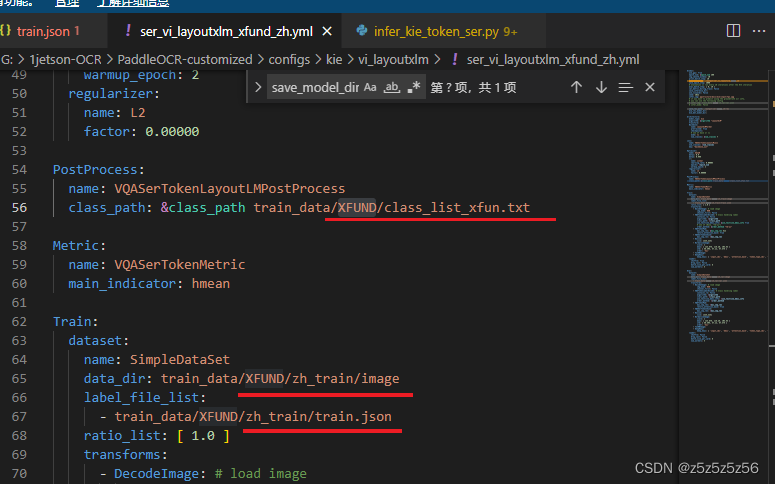The width and height of the screenshot is (775, 484).
Task: Go to previous match arrow
Action: (576, 88)
